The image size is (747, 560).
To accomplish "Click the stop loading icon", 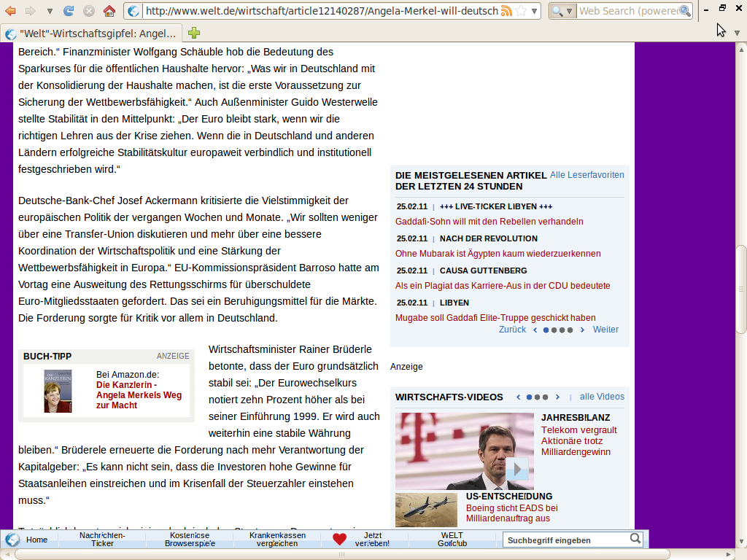I will pos(88,10).
